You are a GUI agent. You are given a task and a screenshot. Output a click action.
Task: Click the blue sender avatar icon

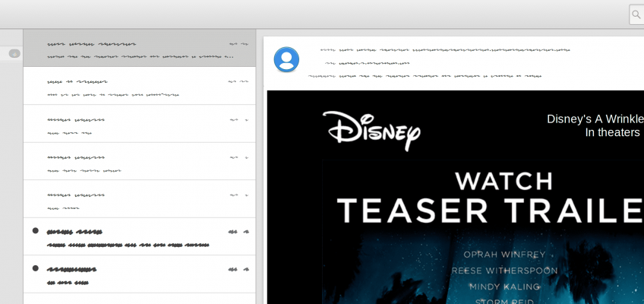pos(286,59)
